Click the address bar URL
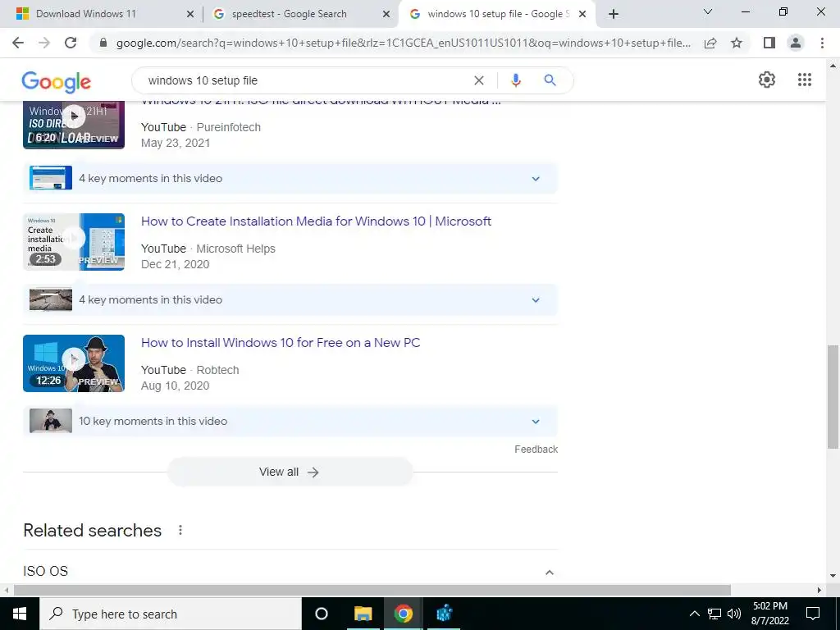840x630 pixels. [x=403, y=43]
